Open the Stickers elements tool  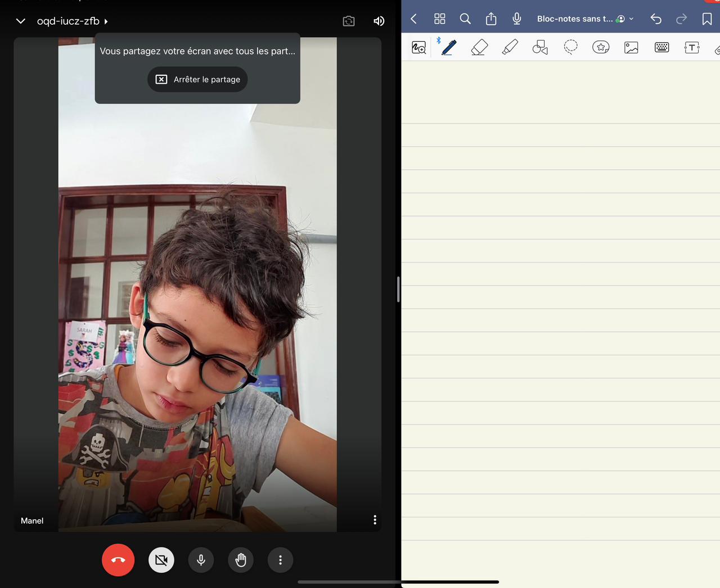click(601, 47)
